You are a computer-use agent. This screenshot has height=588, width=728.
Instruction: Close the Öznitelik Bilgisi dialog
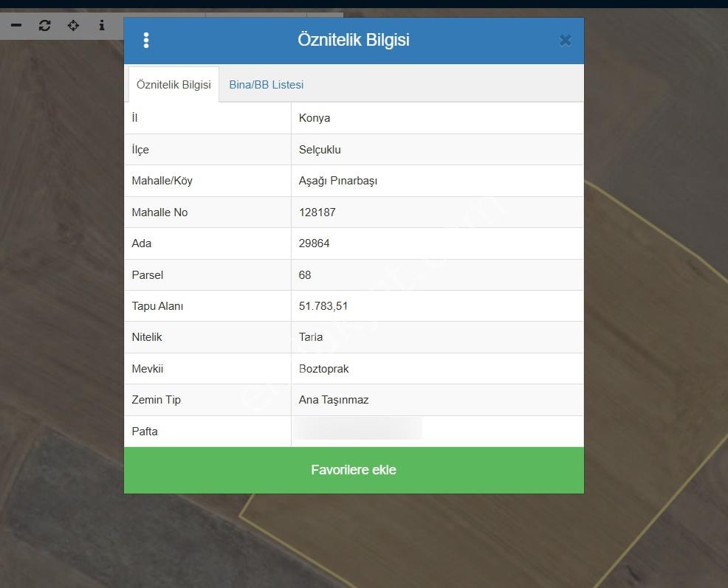click(565, 41)
